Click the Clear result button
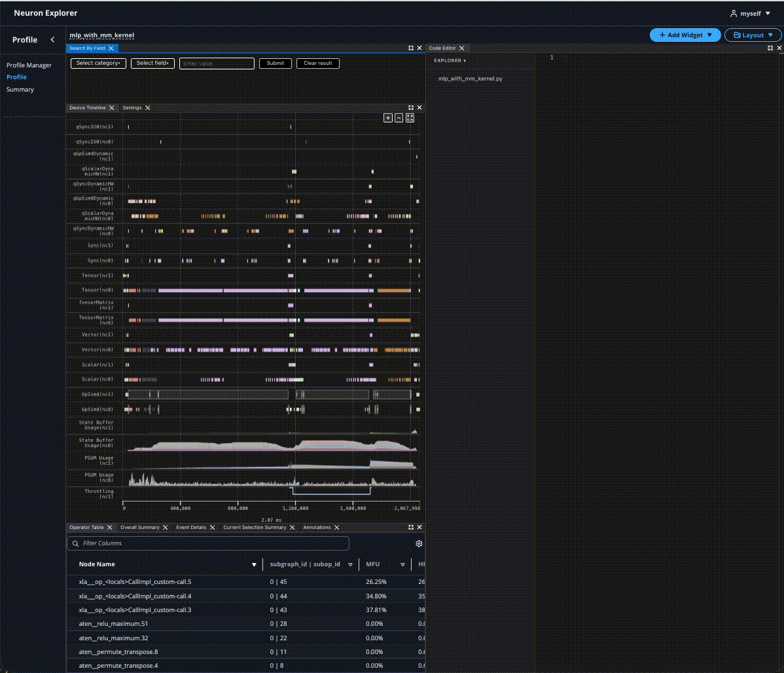The height and width of the screenshot is (673, 784). tap(317, 64)
